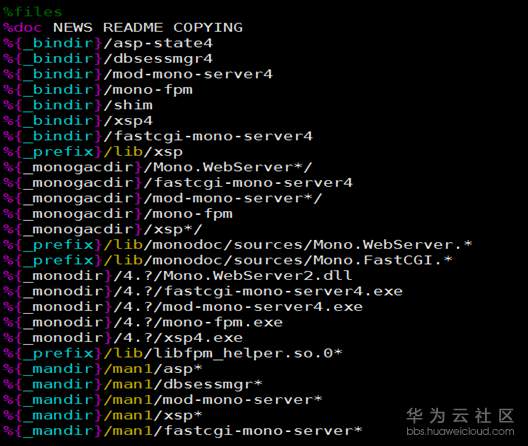Click the word COPYING

pos(208,28)
